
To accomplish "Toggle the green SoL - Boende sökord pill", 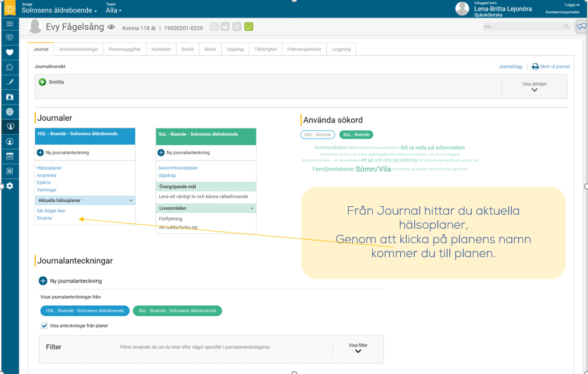I will [356, 135].
